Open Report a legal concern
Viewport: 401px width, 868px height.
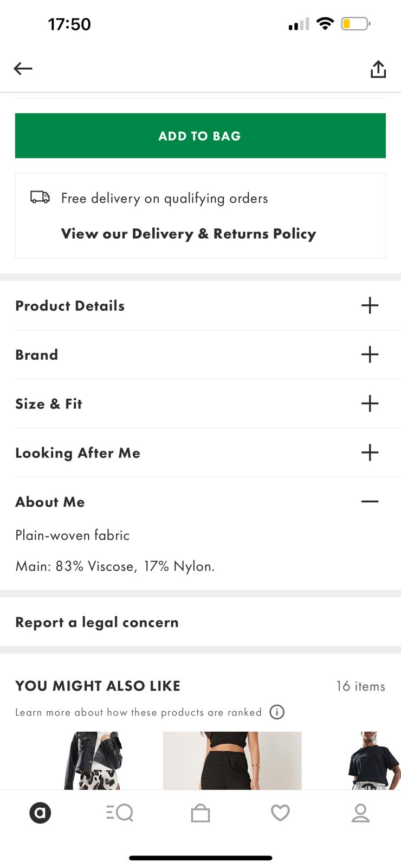pyautogui.click(x=200, y=622)
